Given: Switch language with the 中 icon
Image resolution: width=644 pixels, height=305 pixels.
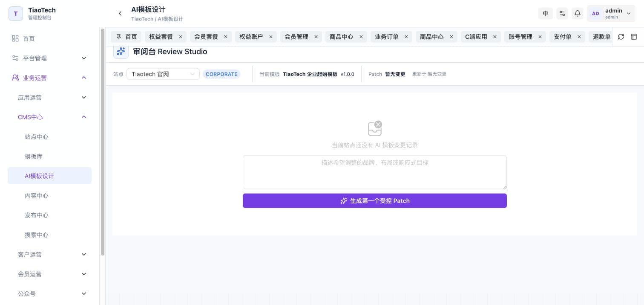Looking at the screenshot, I should coord(546,14).
